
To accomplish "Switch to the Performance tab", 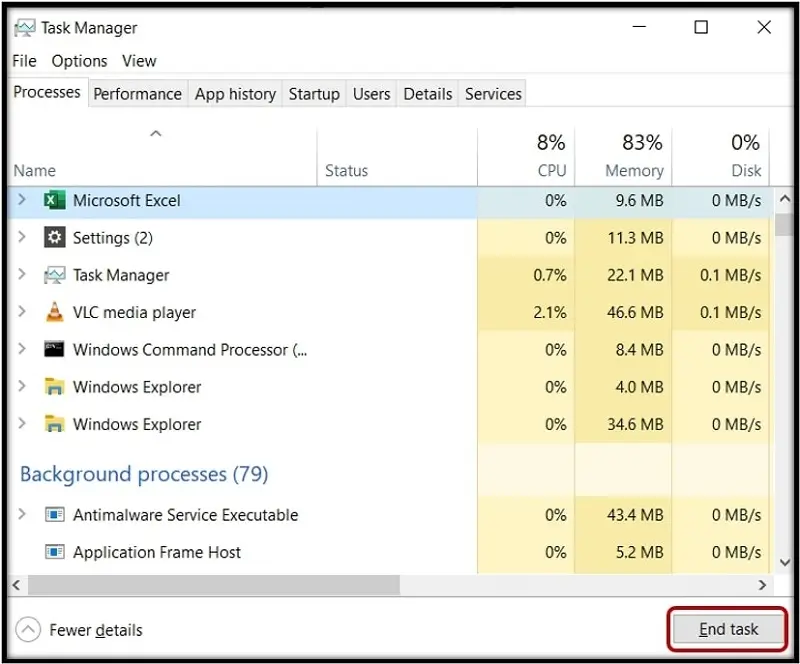I will click(137, 93).
